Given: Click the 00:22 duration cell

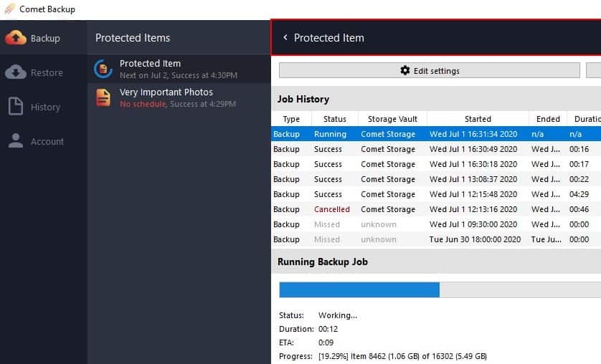Looking at the screenshot, I should (579, 179).
